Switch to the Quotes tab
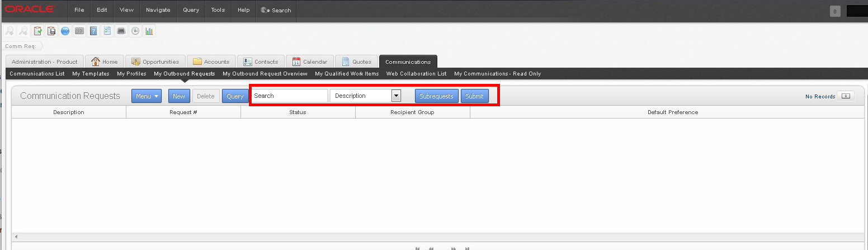 [x=357, y=62]
